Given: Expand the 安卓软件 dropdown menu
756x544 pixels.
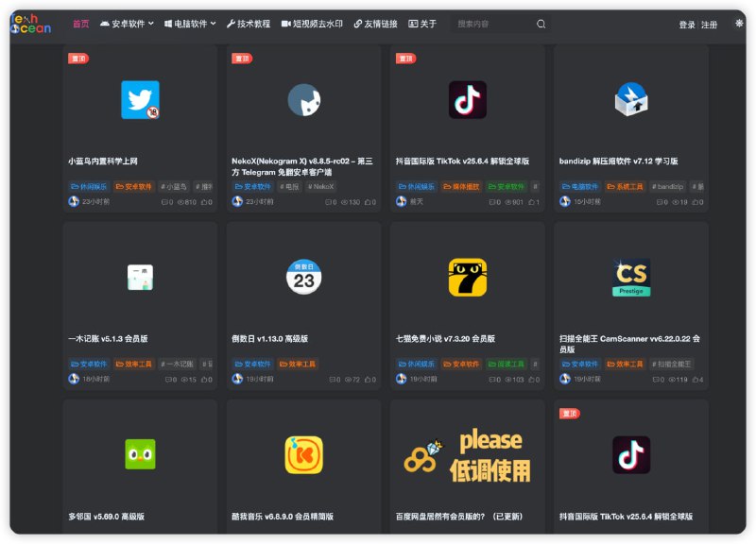Looking at the screenshot, I should click(x=127, y=24).
